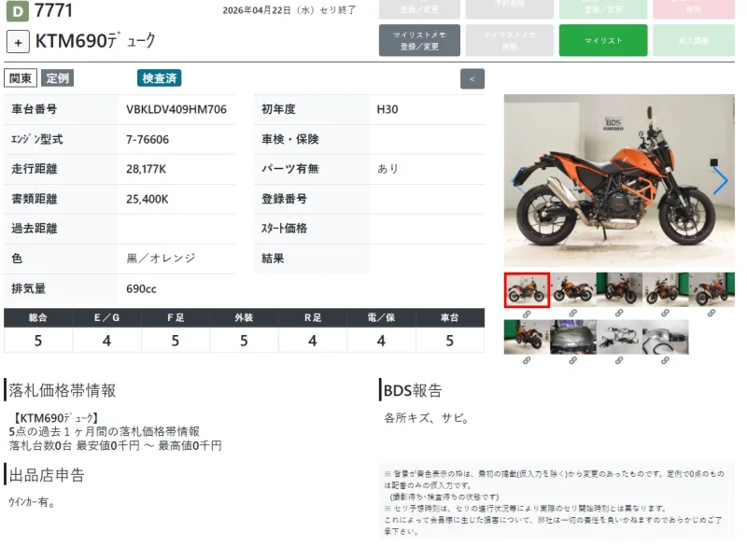Image resolution: width=747 pixels, height=560 pixels.
Task: Click the スタート価格 label
Action: (284, 229)
